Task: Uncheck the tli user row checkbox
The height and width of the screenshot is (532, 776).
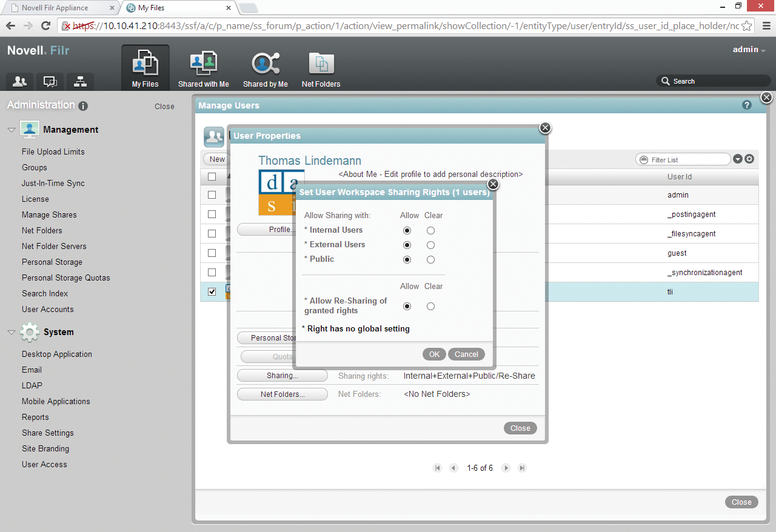Action: 212,291
